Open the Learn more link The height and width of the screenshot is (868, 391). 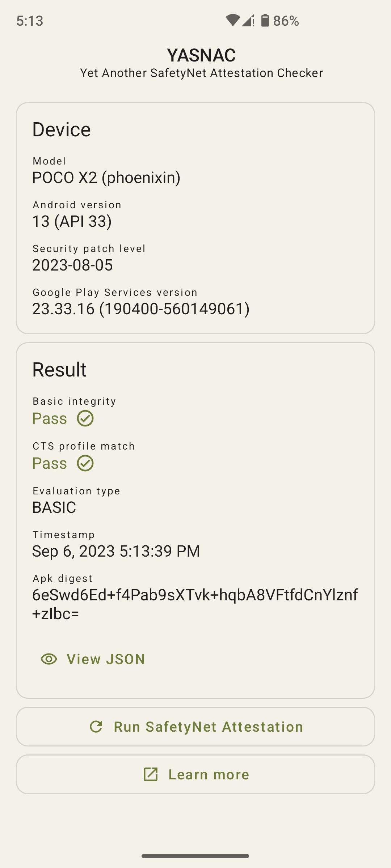coord(195,774)
